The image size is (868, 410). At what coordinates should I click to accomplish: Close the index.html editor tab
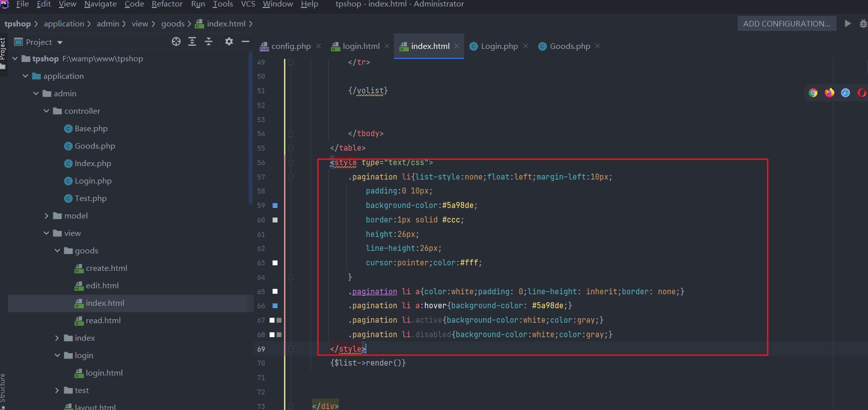coord(457,46)
